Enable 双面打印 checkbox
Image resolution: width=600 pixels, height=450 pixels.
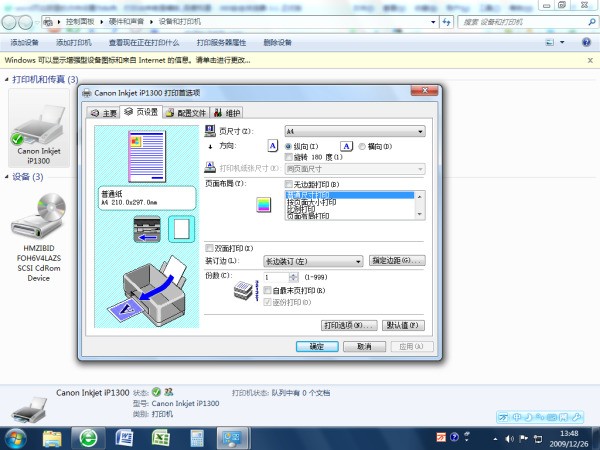209,248
